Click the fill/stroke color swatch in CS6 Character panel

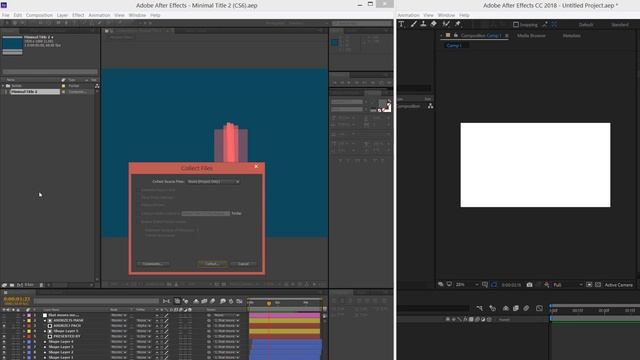tap(384, 105)
